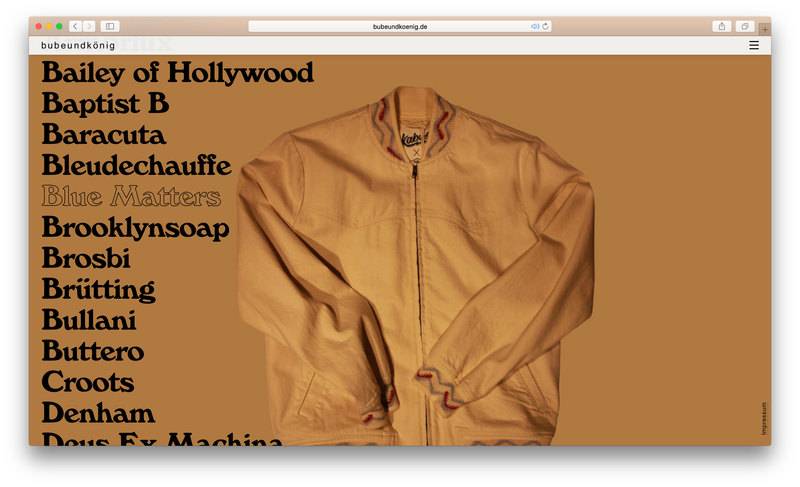Show all tabs overview icon

pyautogui.click(x=745, y=26)
